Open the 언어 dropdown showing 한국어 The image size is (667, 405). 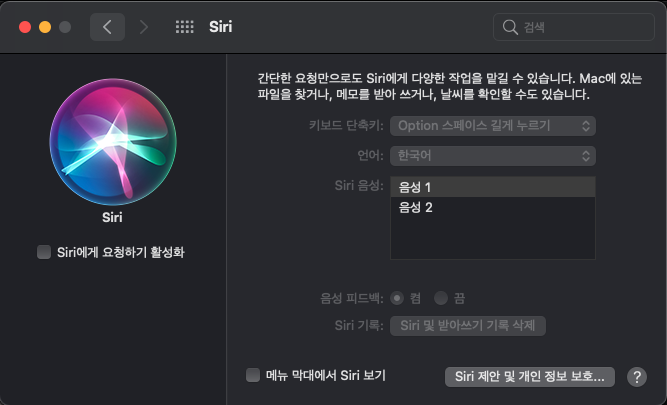coord(493,156)
